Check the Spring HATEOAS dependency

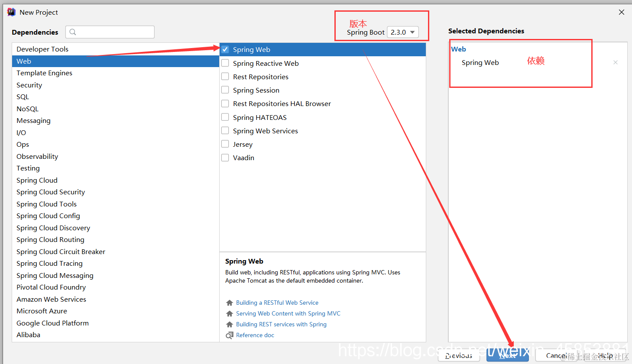point(225,117)
